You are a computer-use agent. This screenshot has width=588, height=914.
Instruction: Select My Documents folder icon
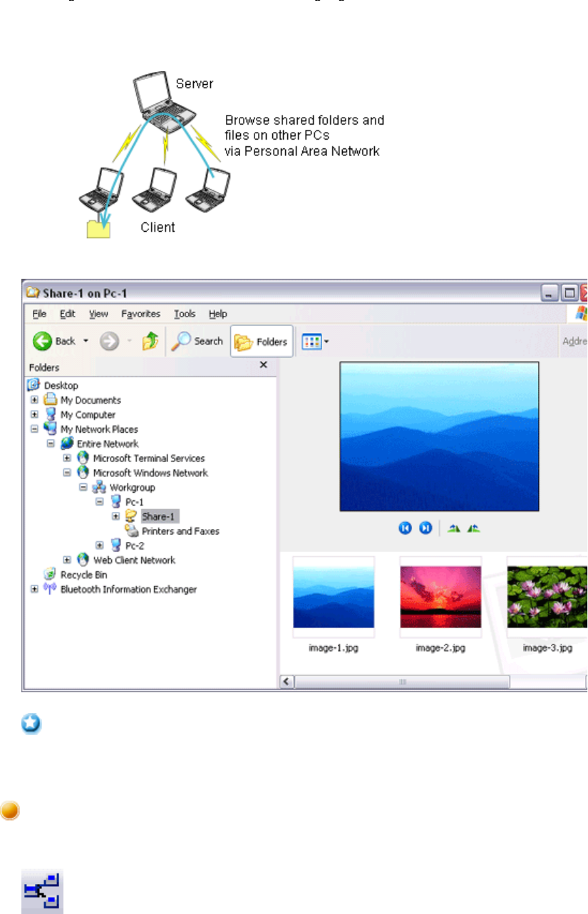tap(50, 400)
